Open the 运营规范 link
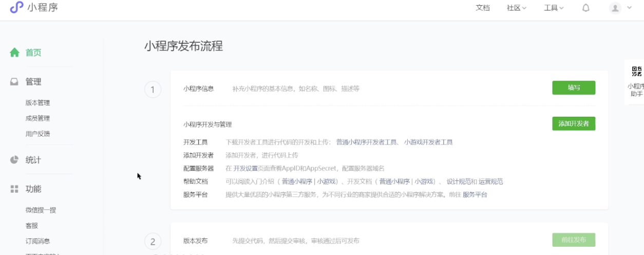The width and height of the screenshot is (644, 255). pyautogui.click(x=491, y=181)
